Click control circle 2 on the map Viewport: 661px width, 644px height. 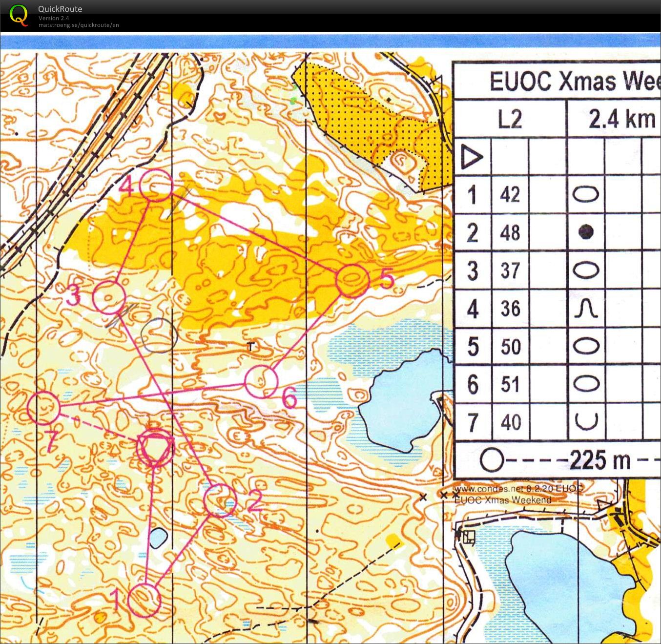tap(220, 500)
